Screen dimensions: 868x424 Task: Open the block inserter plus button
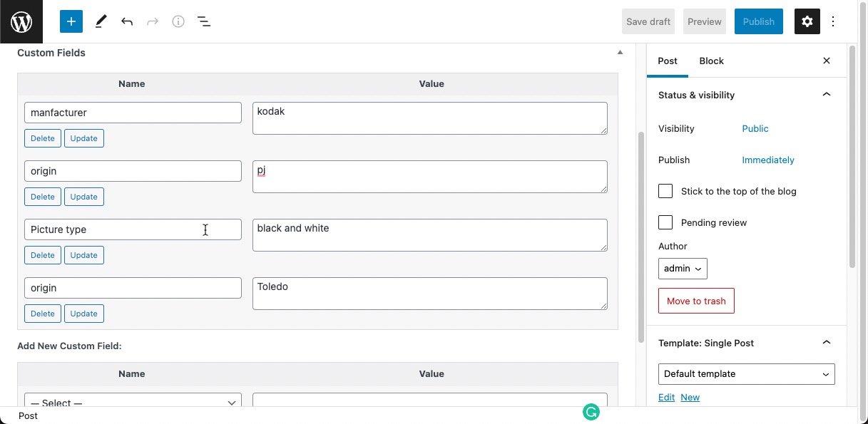(71, 21)
